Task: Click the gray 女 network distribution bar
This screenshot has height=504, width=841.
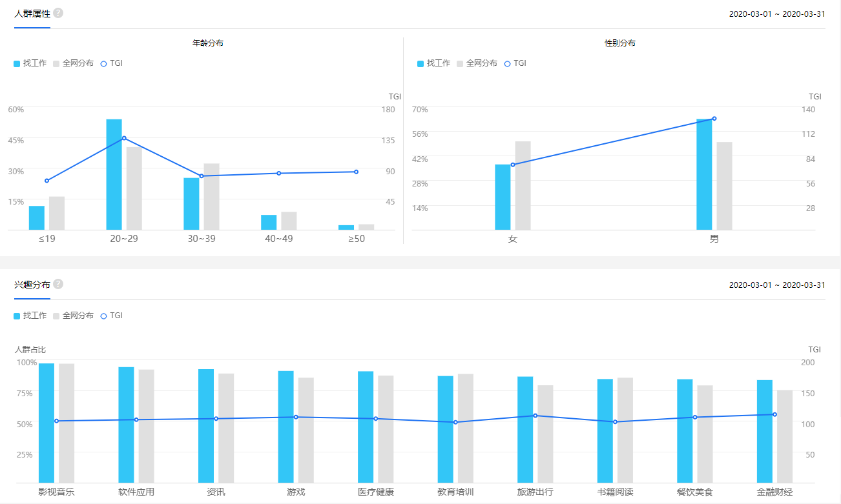Action: tap(523, 186)
